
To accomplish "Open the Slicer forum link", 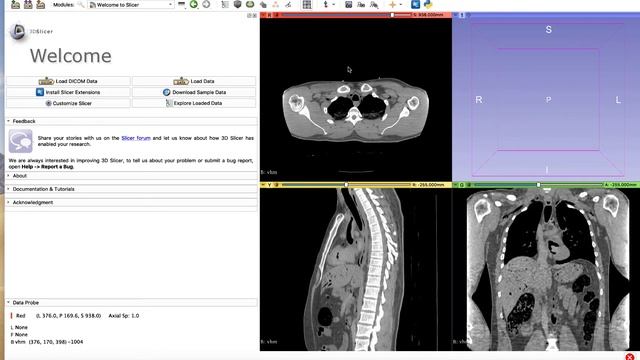I will pos(136,138).
